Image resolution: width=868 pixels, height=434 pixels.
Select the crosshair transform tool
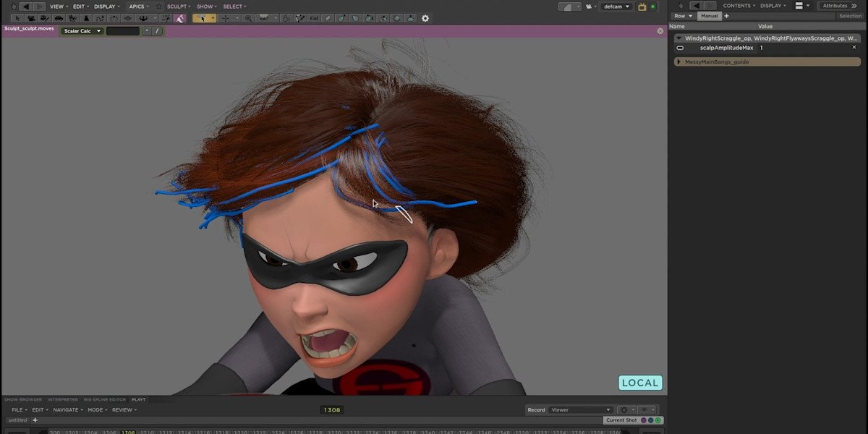(x=226, y=18)
